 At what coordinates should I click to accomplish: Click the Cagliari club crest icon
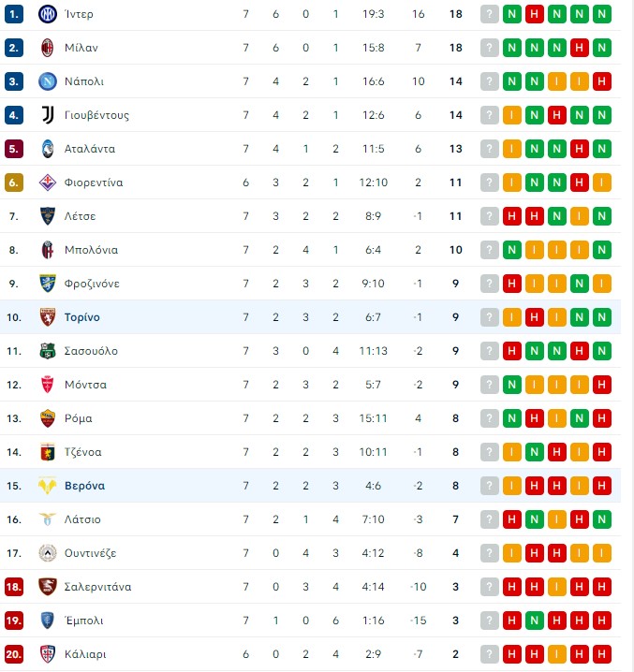47,654
